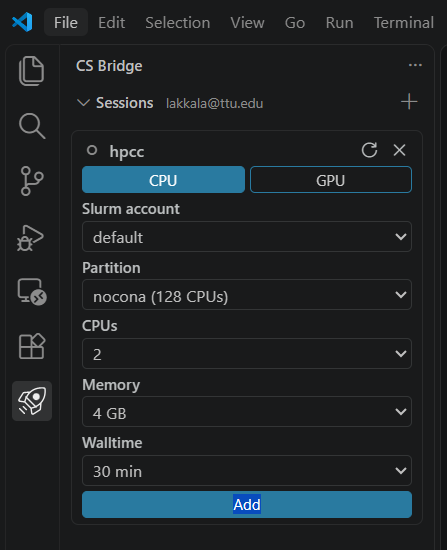Refresh the hpcc session
This screenshot has width=447, height=550.
click(x=369, y=150)
